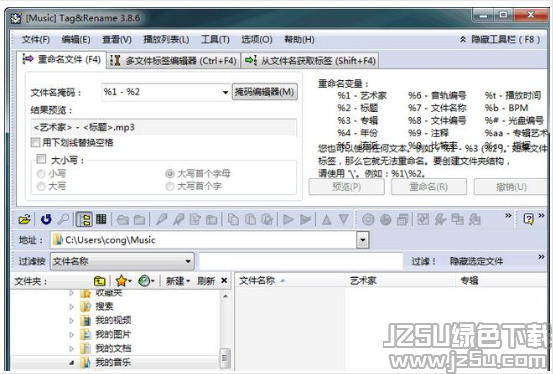
Task: Sort by 文件名称 column header
Action: click(289, 281)
